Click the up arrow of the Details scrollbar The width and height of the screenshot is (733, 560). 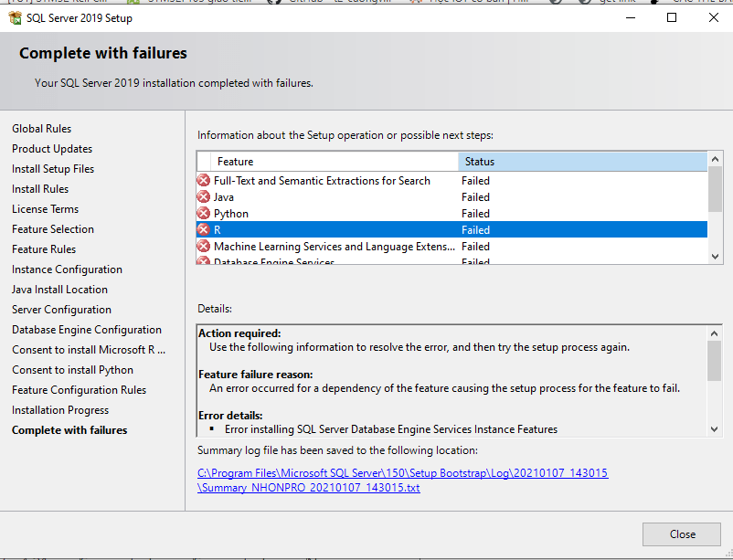(x=715, y=330)
